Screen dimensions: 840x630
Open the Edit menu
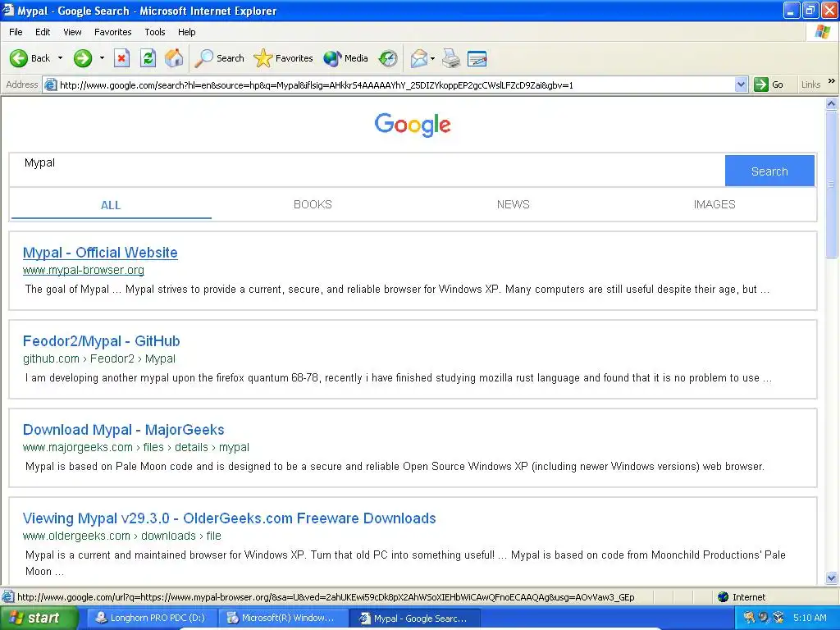43,32
